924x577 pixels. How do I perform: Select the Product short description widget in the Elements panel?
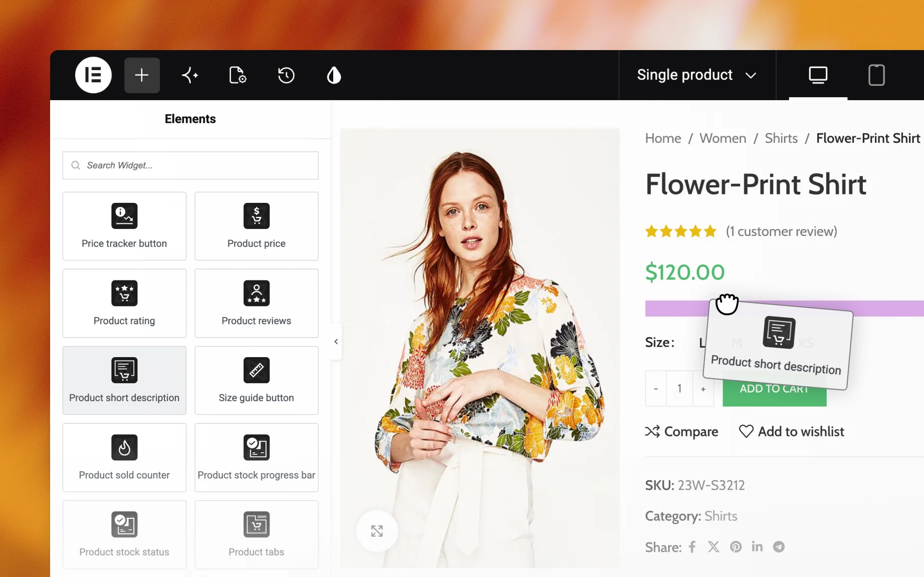(124, 380)
